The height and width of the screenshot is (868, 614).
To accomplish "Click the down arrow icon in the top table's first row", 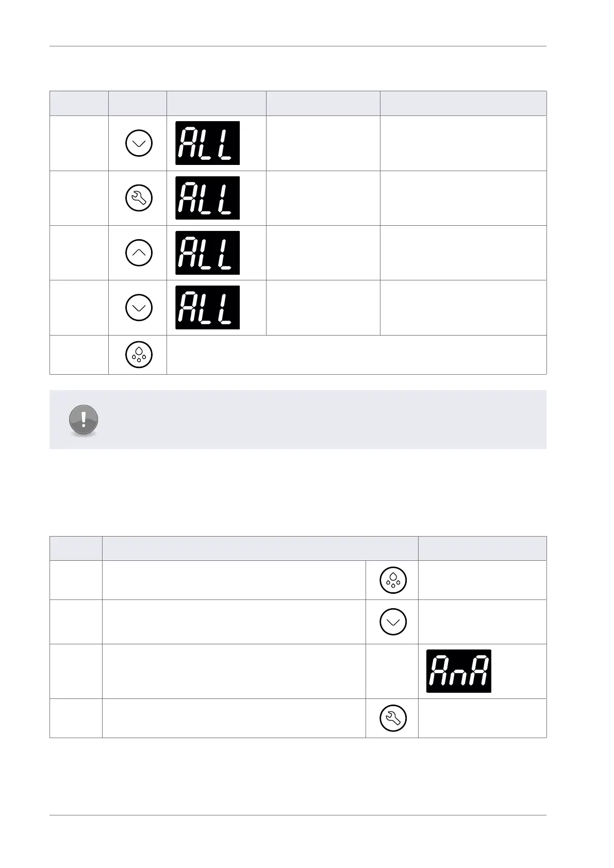I will pos(139,143).
